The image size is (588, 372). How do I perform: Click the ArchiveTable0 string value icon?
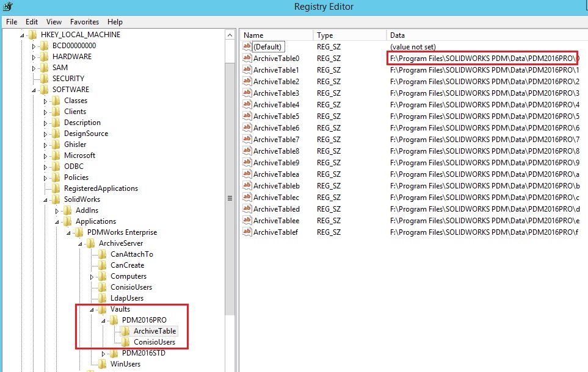[247, 59]
